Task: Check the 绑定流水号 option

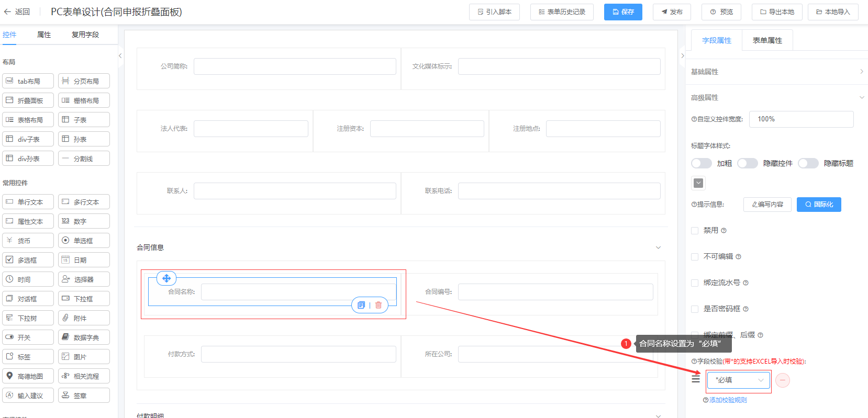Action: pyautogui.click(x=695, y=283)
